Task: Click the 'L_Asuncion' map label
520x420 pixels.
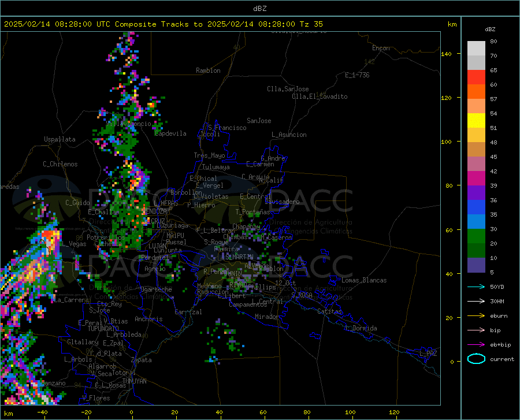Action: pyautogui.click(x=289, y=135)
